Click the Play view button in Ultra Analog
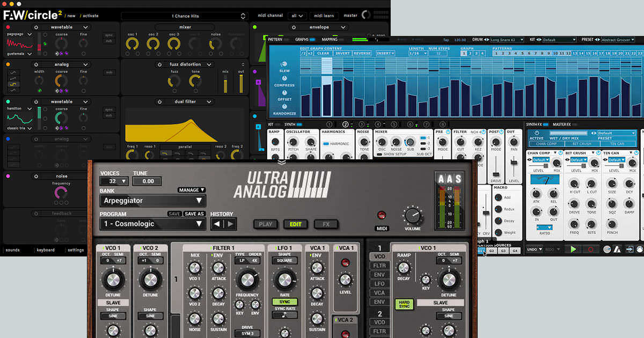The image size is (644, 338). pos(266,224)
